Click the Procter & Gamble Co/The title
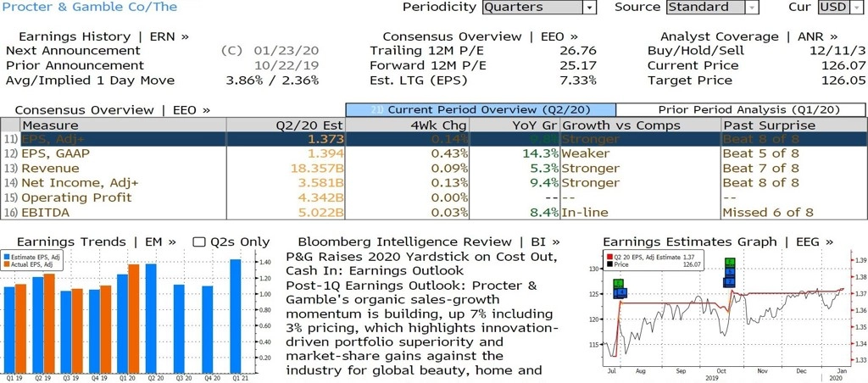The image size is (868, 383). pos(90,7)
